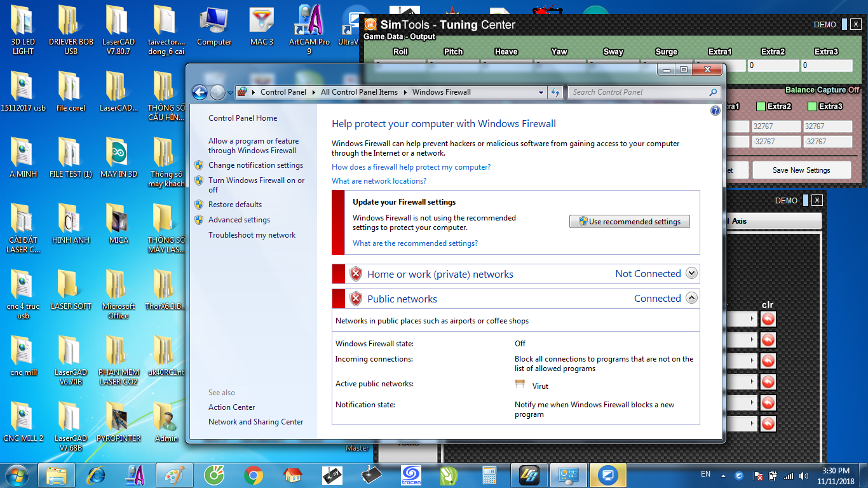Open Change notification settings link

pyautogui.click(x=255, y=165)
